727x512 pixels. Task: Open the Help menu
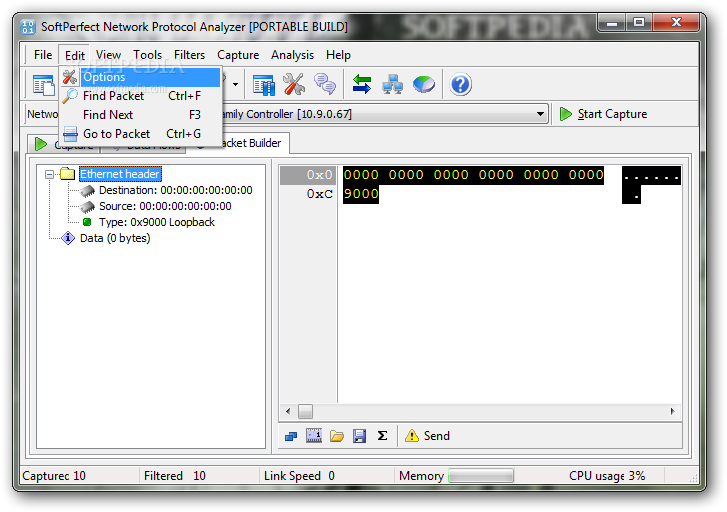338,55
